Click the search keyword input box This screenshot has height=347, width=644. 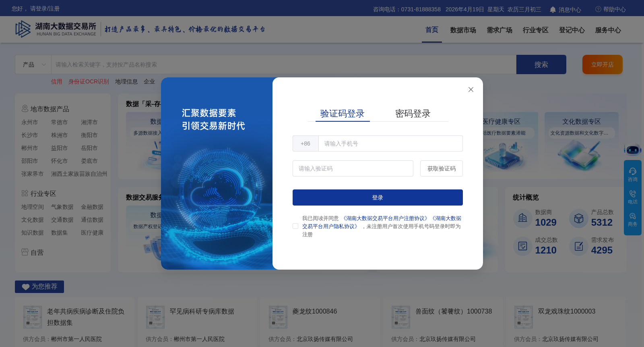(284, 64)
